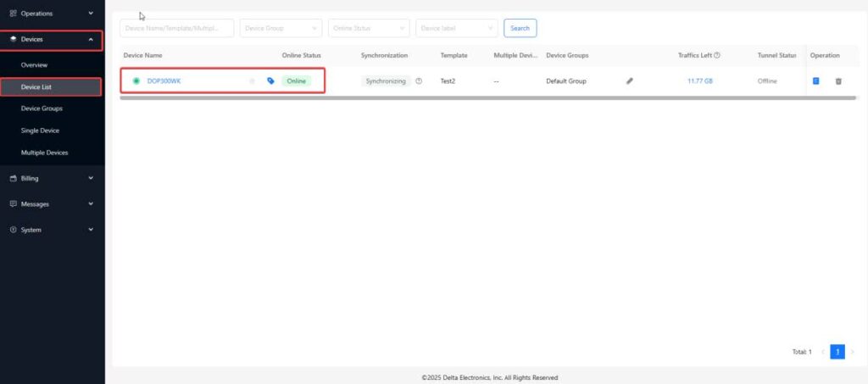
Task: Click the blue detail icon in Operation column
Action: click(816, 81)
